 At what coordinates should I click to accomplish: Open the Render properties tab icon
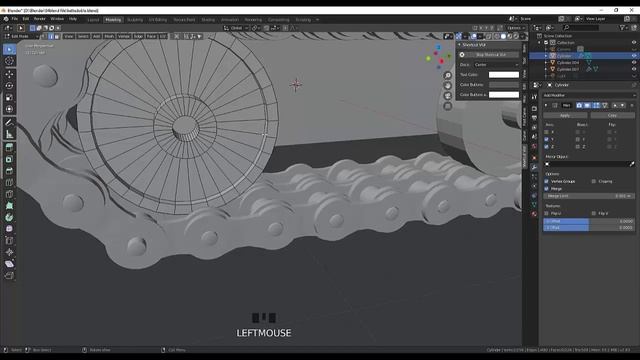click(534, 109)
